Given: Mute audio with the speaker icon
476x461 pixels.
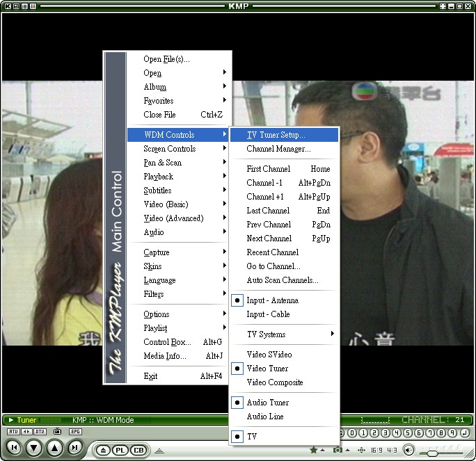Looking at the screenshot, I should point(408,450).
